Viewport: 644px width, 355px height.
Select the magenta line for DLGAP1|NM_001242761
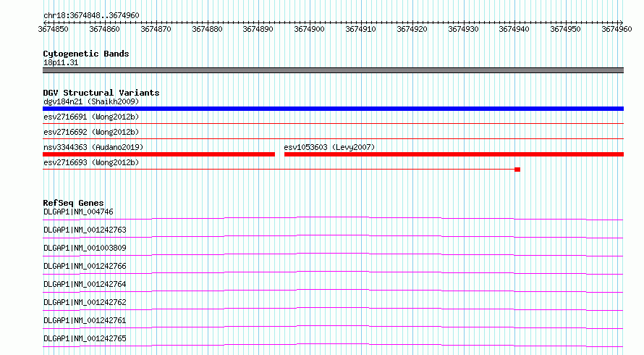pos(333,327)
